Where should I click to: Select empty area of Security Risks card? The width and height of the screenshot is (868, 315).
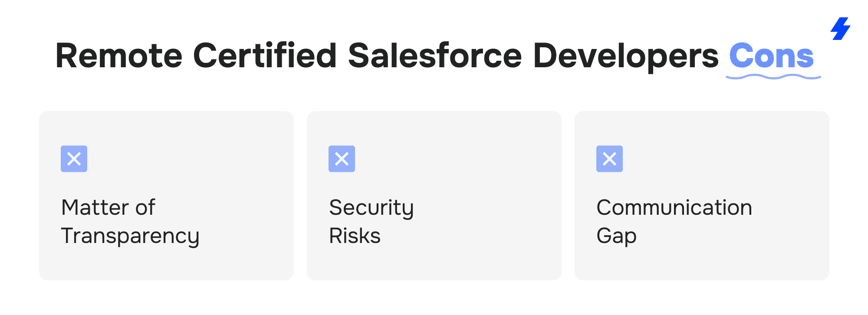click(x=477, y=156)
